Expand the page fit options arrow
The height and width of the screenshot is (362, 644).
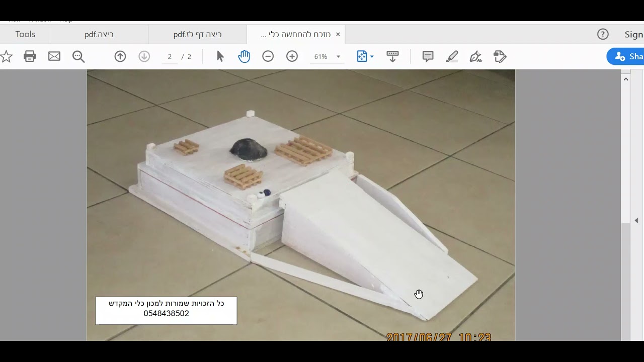(x=372, y=57)
